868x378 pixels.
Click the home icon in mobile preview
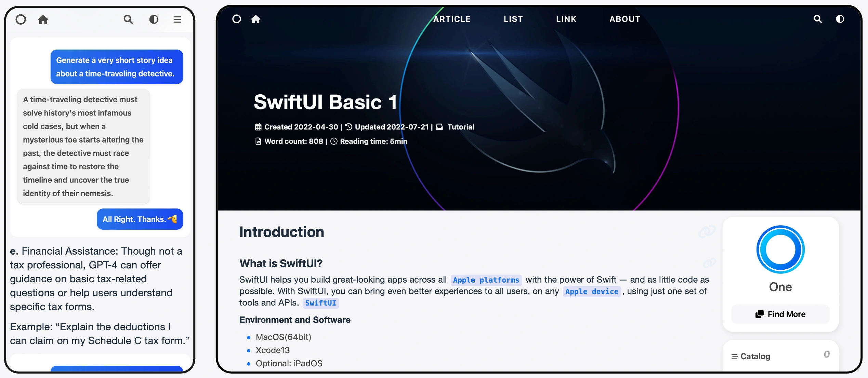coord(43,19)
